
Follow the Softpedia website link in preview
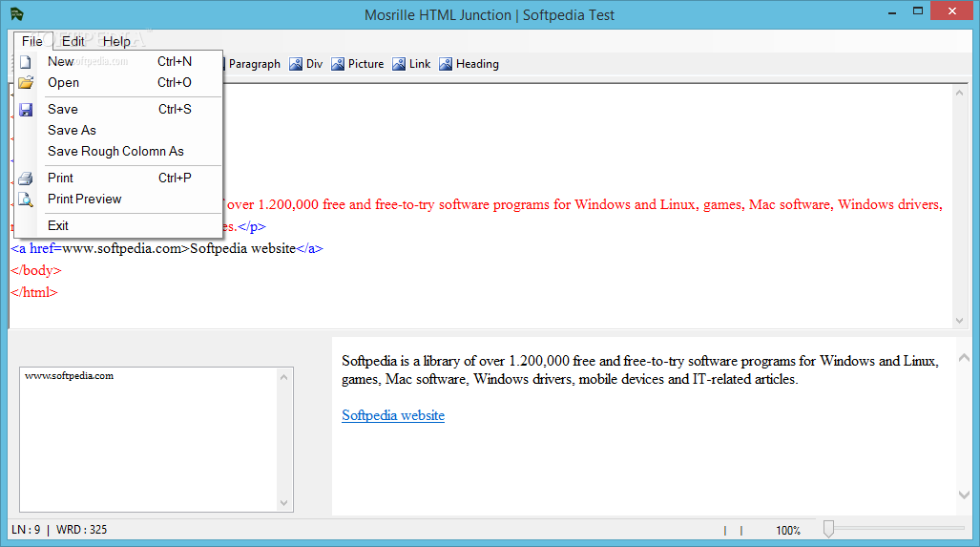point(393,415)
